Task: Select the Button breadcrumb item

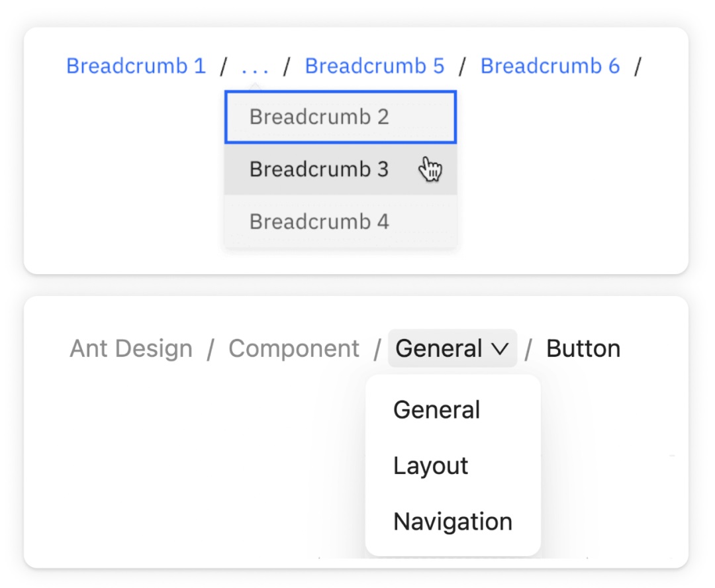Action: (583, 349)
